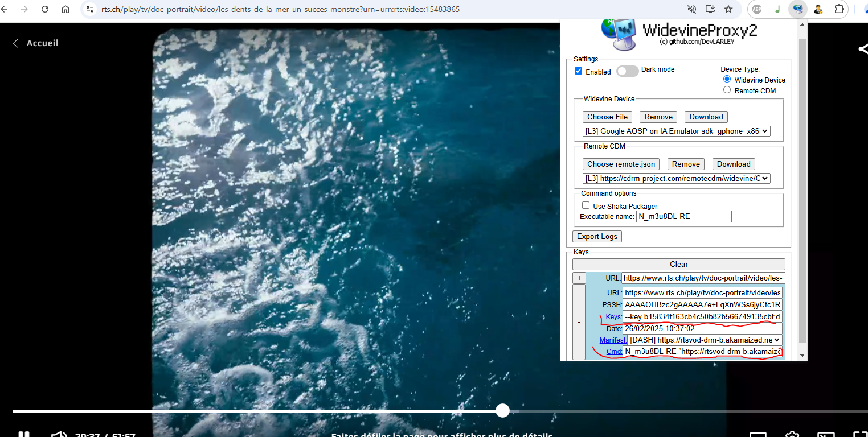Reload the page
This screenshot has width=868, height=437.
tap(45, 9)
